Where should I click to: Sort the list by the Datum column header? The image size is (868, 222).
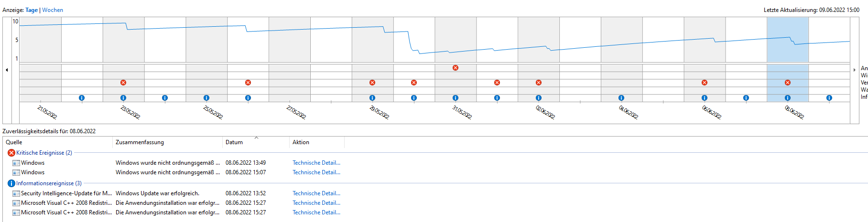tap(234, 142)
